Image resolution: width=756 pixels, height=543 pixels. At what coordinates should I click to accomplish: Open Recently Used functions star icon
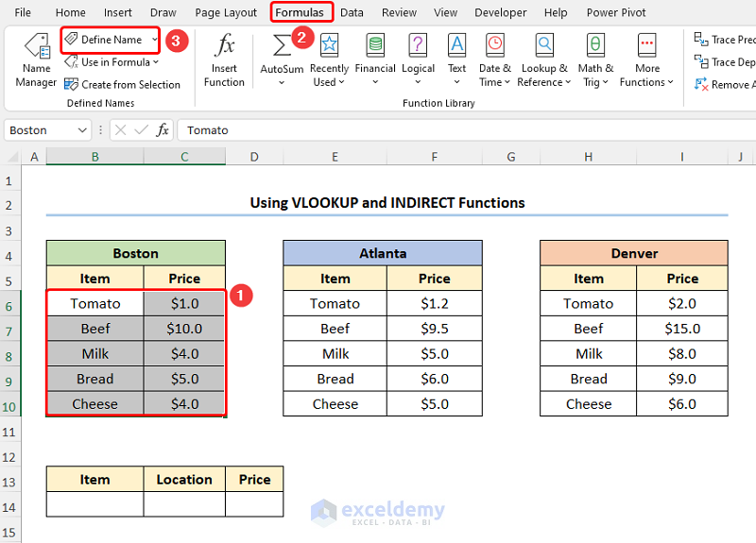329,45
